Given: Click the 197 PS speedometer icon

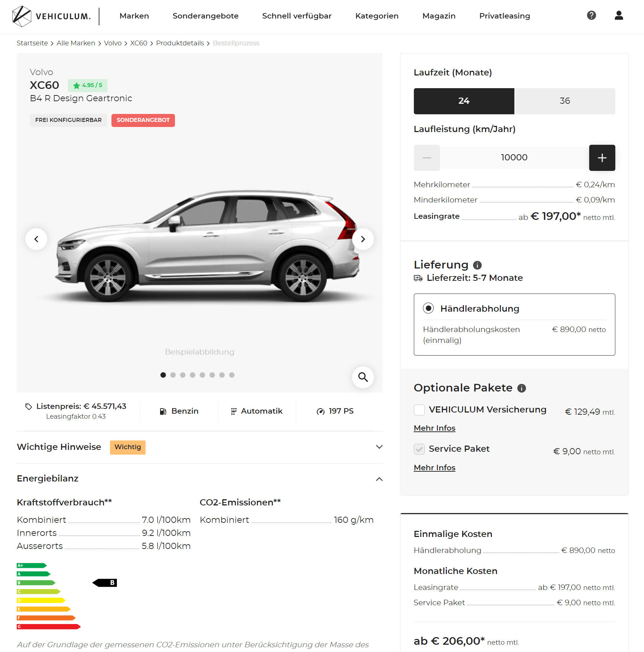Looking at the screenshot, I should click(x=321, y=411).
